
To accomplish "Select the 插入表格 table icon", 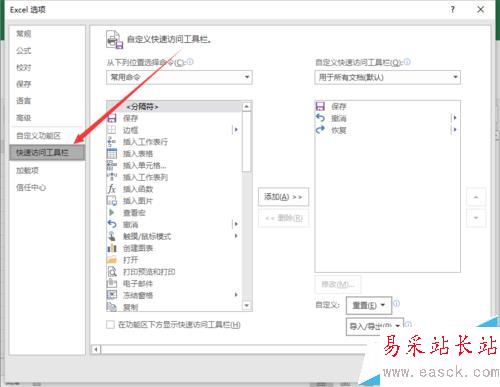I will point(112,153).
